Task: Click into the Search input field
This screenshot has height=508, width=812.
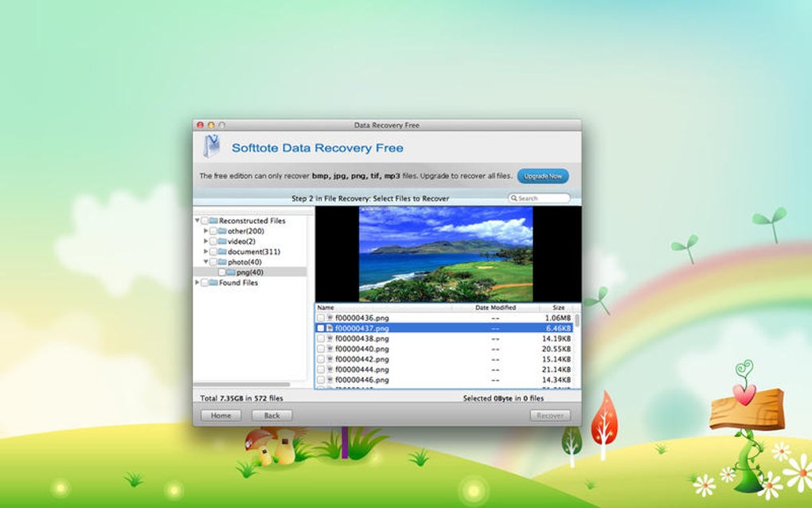Action: tap(539, 198)
